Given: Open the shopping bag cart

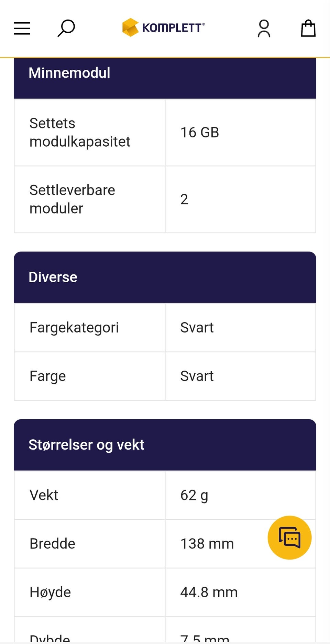Looking at the screenshot, I should (x=308, y=28).
